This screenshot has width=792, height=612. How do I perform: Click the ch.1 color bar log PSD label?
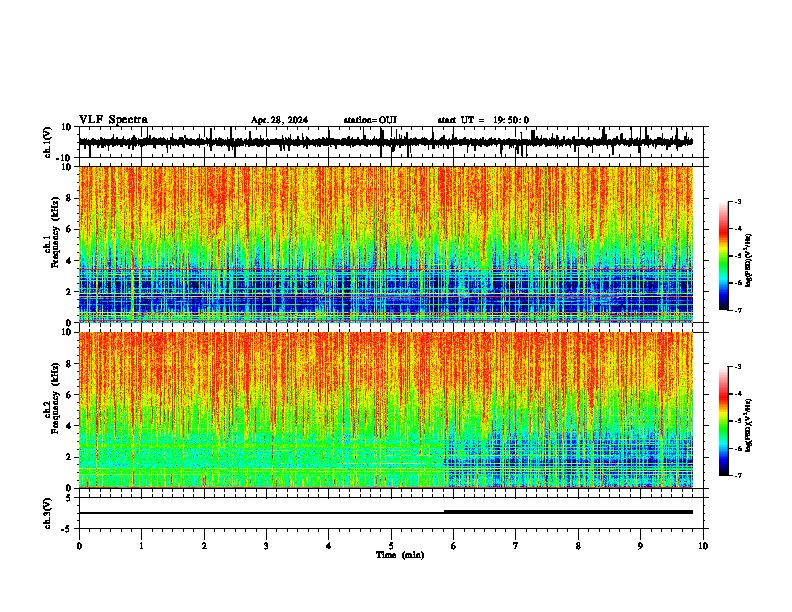pyautogui.click(x=749, y=260)
